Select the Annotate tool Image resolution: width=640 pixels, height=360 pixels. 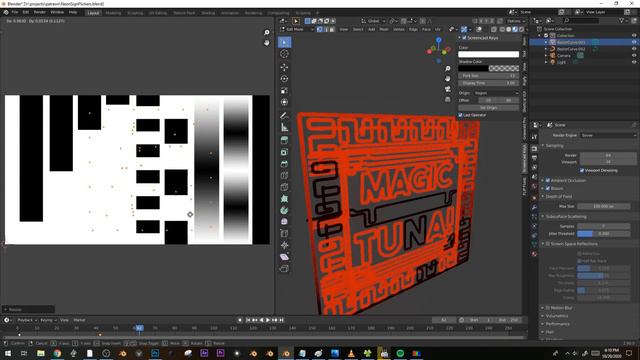(x=284, y=116)
